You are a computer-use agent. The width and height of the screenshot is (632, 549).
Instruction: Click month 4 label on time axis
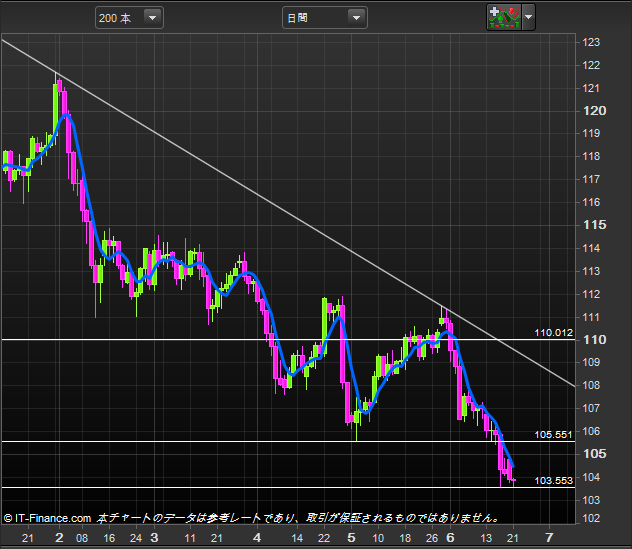(x=257, y=537)
